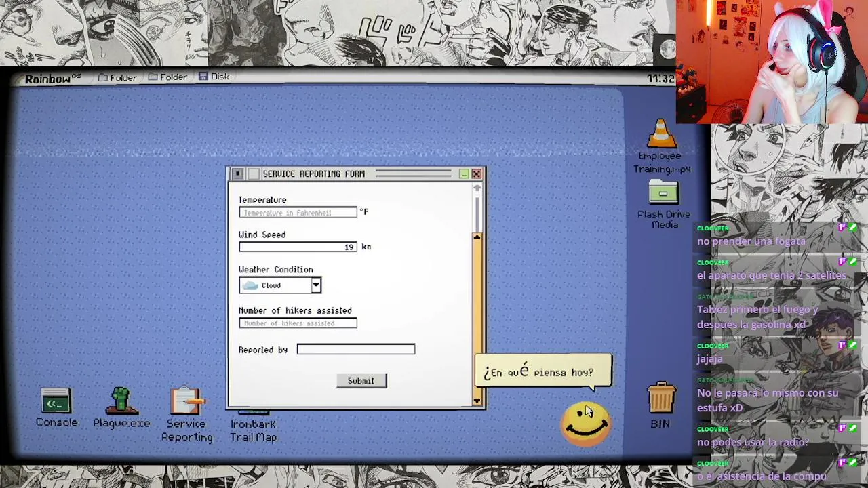Click the 'Weather Condition' label
Image resolution: width=868 pixels, height=488 pixels.
(275, 270)
